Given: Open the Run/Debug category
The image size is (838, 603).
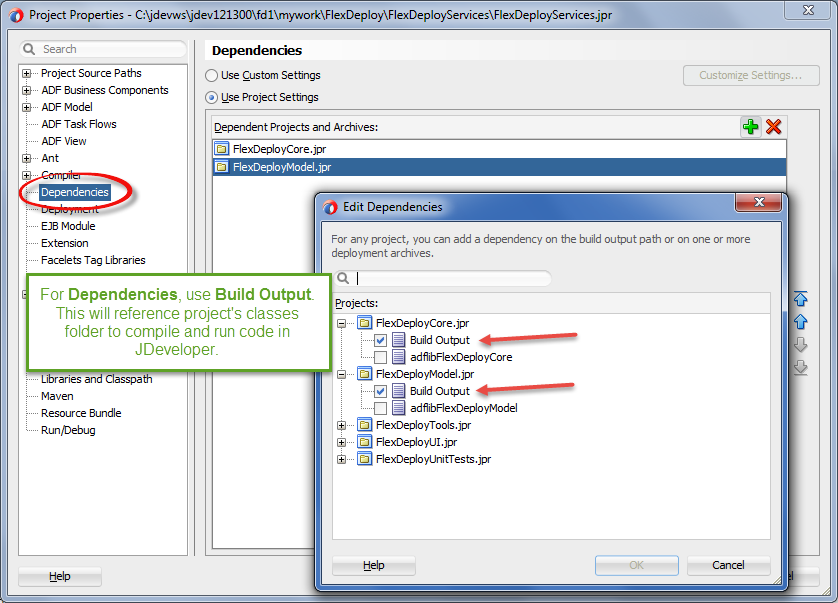Looking at the screenshot, I should (68, 430).
